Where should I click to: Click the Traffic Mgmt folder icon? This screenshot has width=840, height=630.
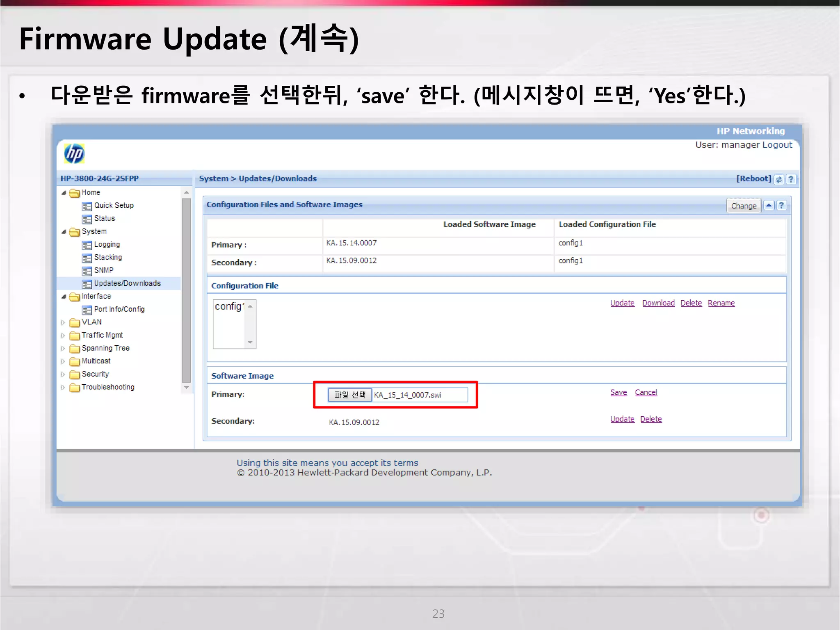pyautogui.click(x=75, y=336)
